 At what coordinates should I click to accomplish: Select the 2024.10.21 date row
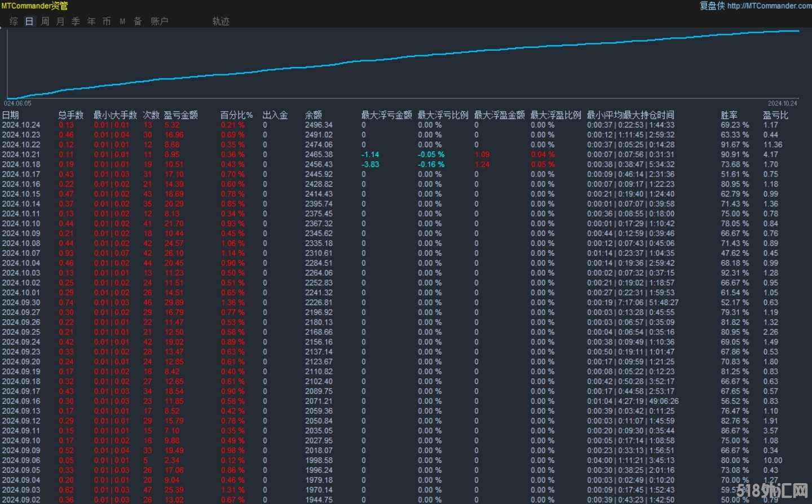[x=21, y=154]
